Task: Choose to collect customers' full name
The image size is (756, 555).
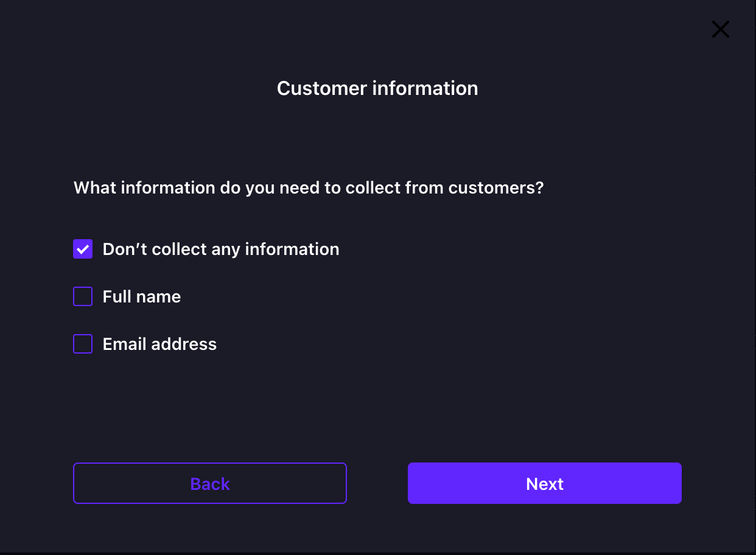Action: point(83,296)
